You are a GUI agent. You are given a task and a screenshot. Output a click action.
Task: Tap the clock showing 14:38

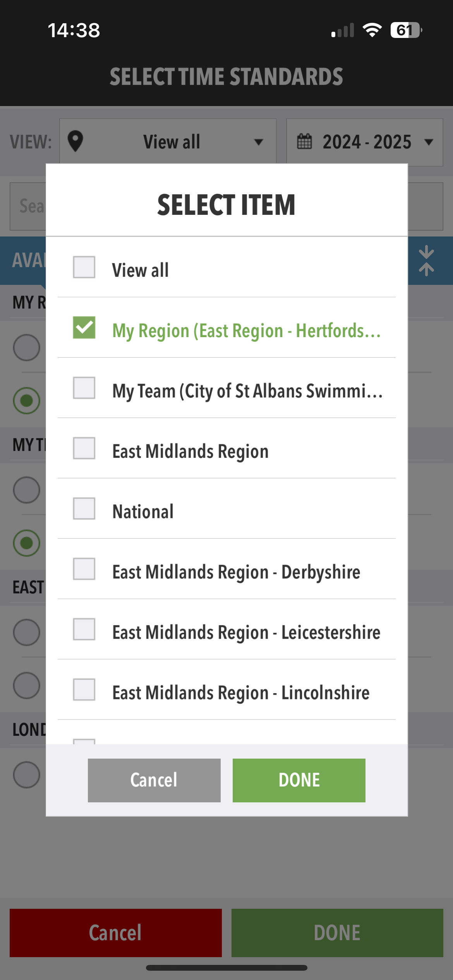[74, 30]
